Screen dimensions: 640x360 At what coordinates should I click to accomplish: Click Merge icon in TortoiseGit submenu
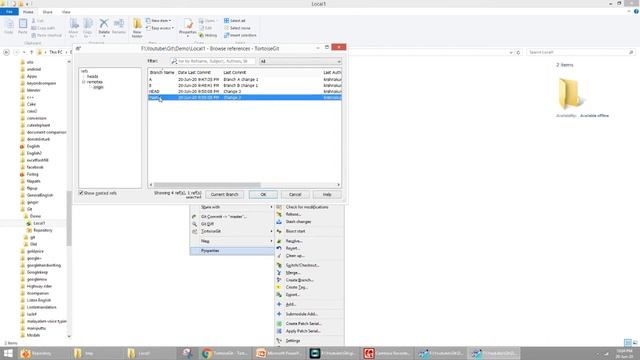[x=279, y=273]
